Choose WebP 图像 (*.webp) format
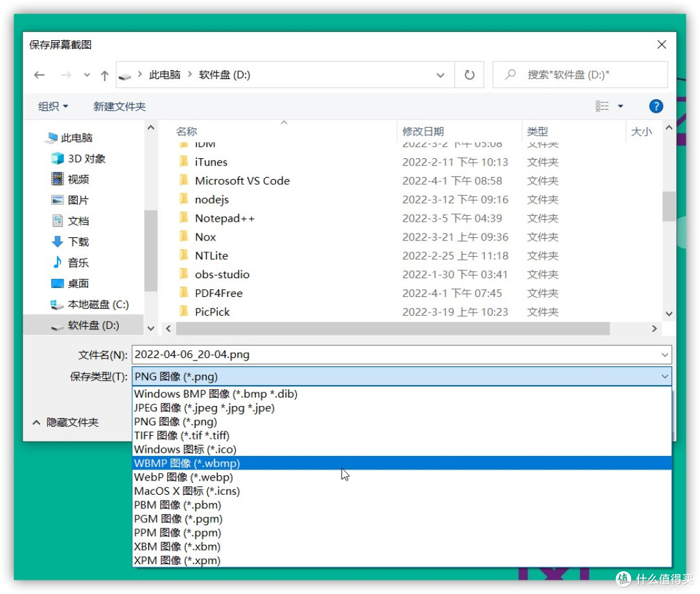 coord(402,477)
